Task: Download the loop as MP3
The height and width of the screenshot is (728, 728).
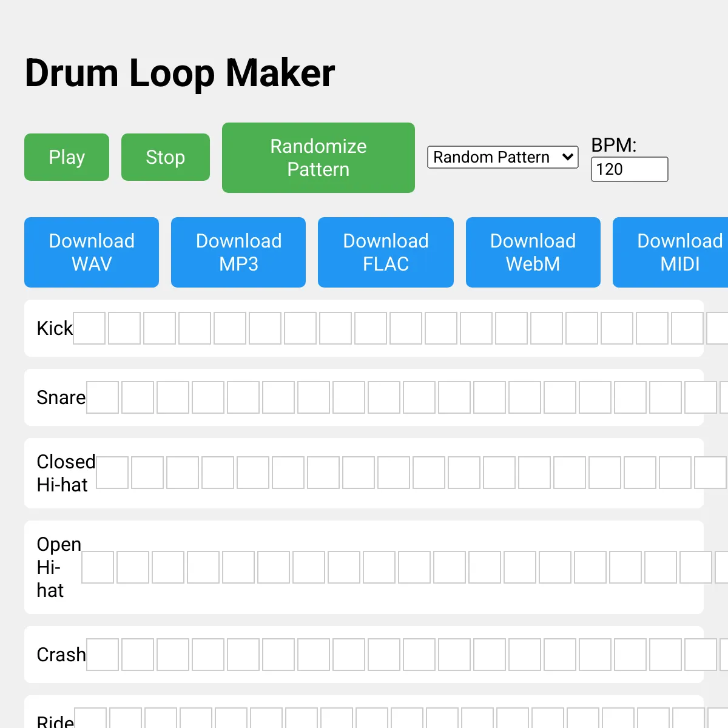Action: pos(238,252)
